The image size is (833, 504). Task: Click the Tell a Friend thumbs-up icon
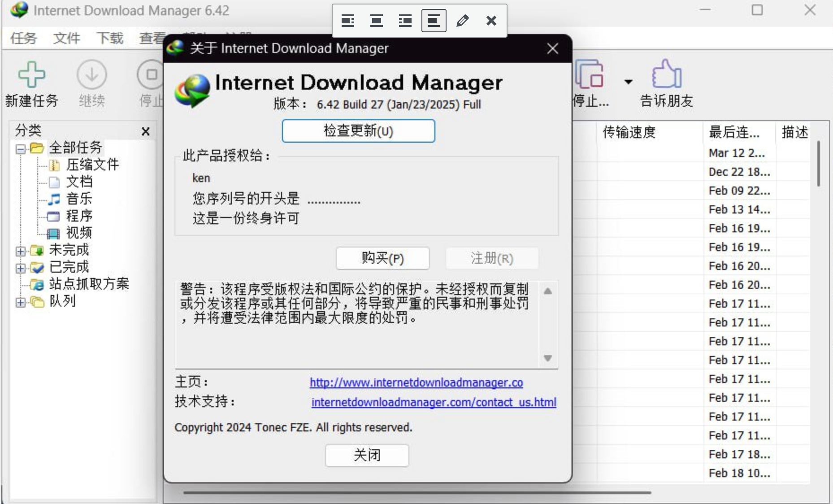[666, 74]
